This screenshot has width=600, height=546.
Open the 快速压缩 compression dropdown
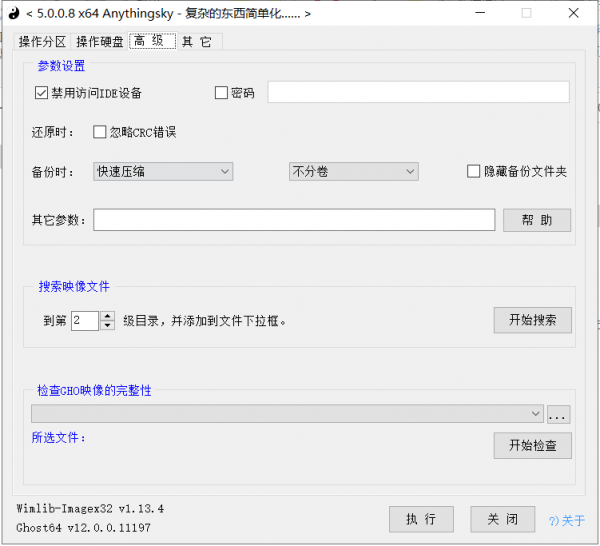163,171
